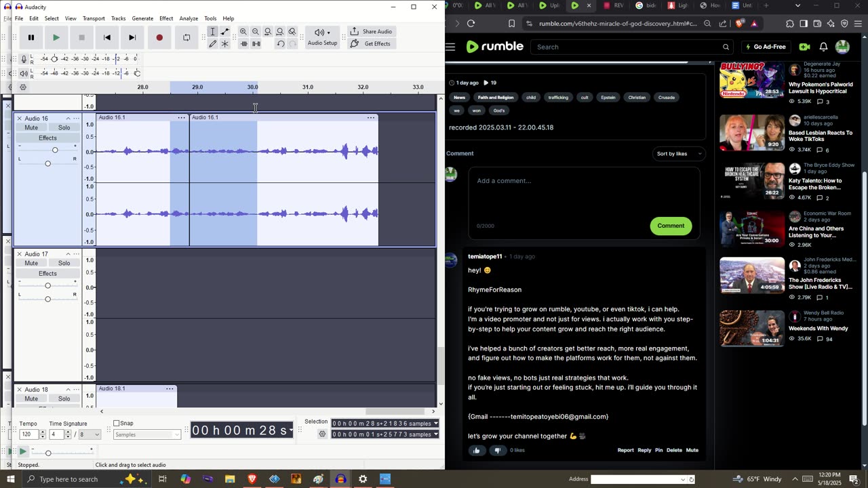Select the Draw (pencil) tool
The height and width of the screenshot is (488, 868).
click(x=213, y=44)
